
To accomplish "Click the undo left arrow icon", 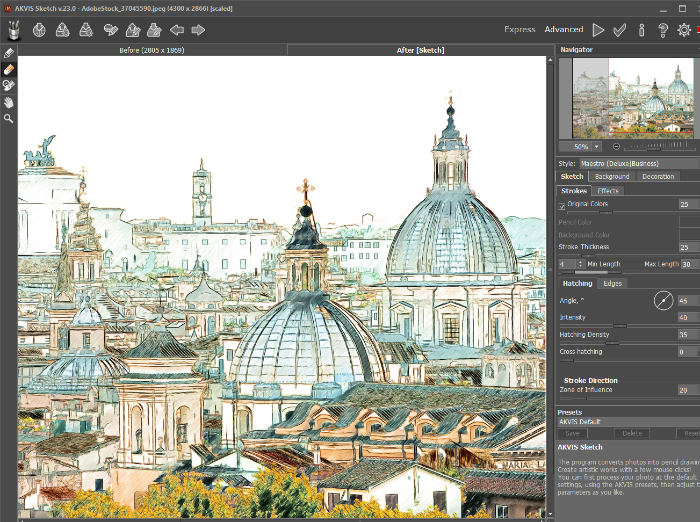I will click(176, 30).
